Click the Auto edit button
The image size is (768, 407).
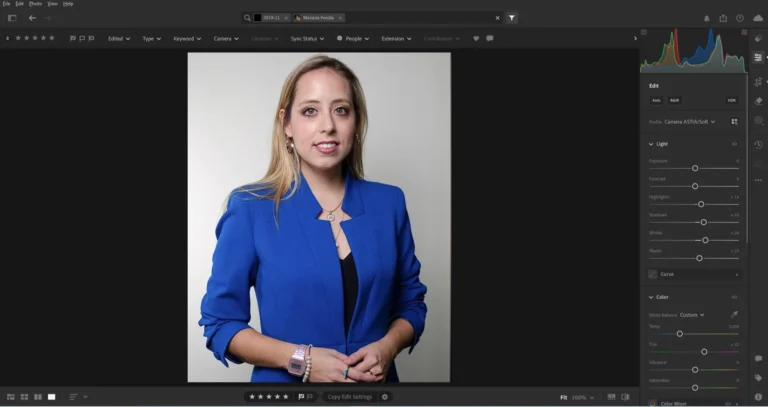click(656, 100)
